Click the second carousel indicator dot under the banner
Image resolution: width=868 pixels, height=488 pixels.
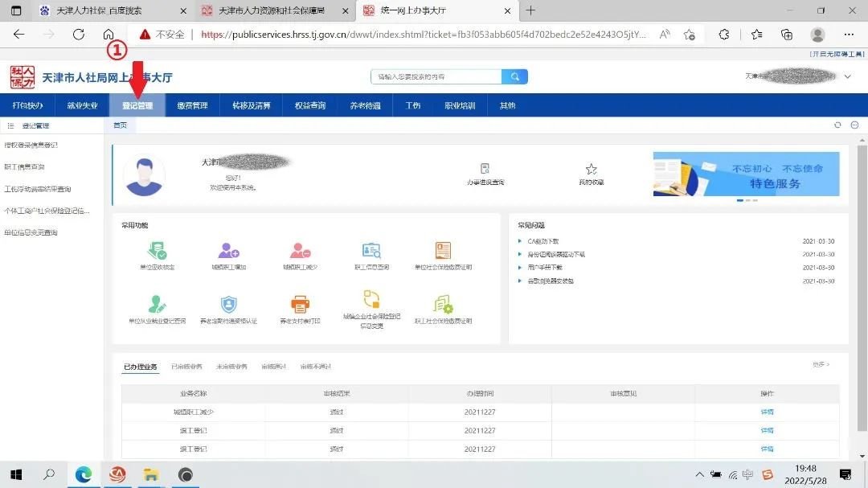(x=747, y=200)
